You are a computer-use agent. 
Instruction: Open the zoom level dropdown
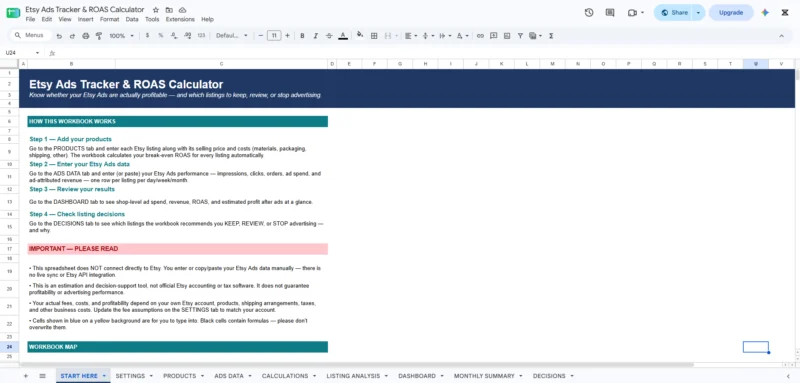tap(121, 36)
